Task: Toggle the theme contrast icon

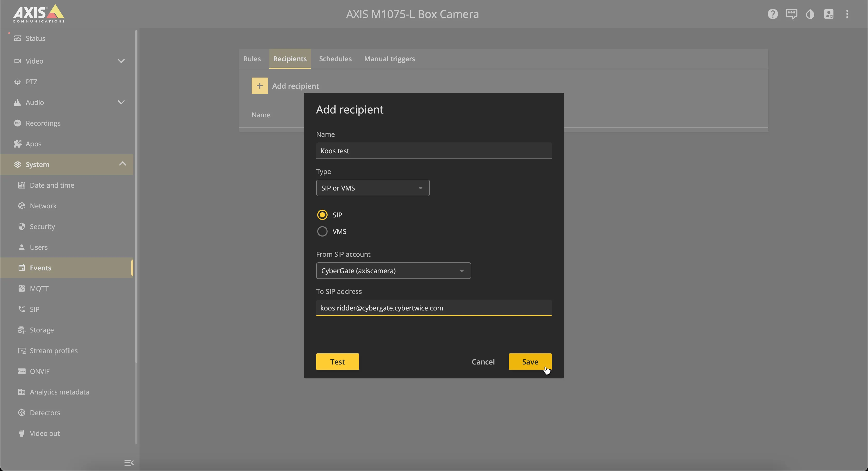Action: [810, 14]
